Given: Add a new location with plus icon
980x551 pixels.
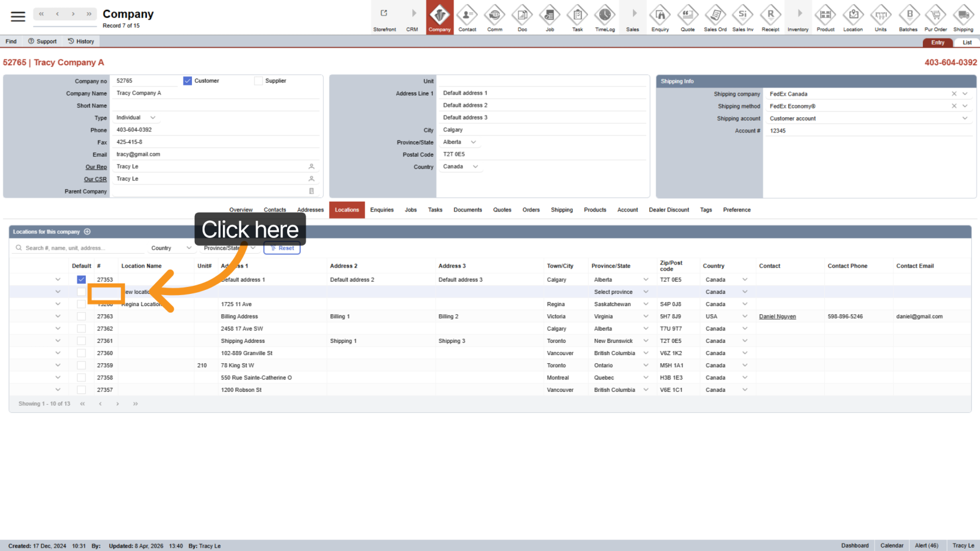Looking at the screenshot, I should tap(87, 231).
